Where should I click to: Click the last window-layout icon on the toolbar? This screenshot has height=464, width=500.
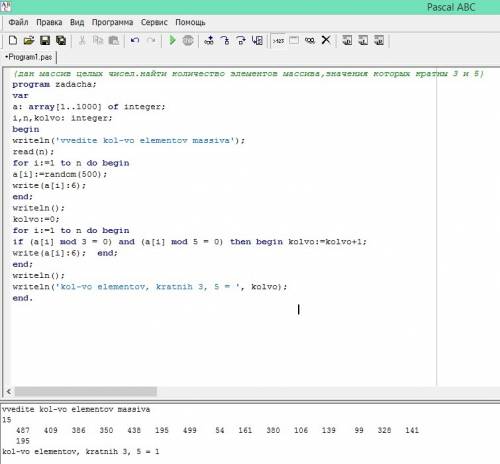(379, 41)
